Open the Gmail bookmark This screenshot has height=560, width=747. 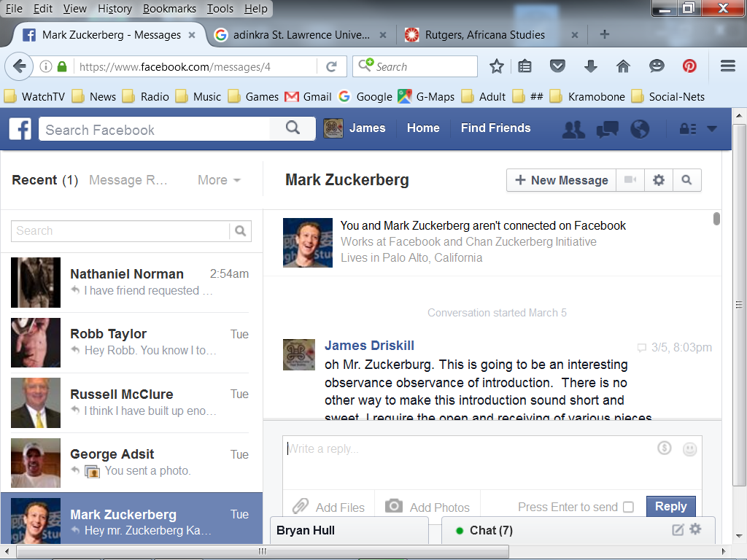(308, 97)
